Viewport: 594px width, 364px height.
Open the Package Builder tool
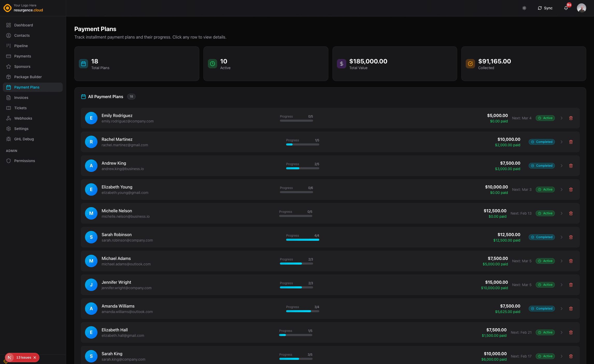click(x=28, y=77)
